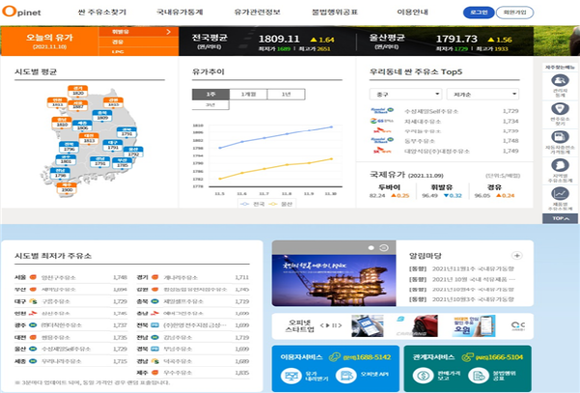Select the second banner slide dot indicator
This screenshot has width=580, height=393.
(384, 248)
